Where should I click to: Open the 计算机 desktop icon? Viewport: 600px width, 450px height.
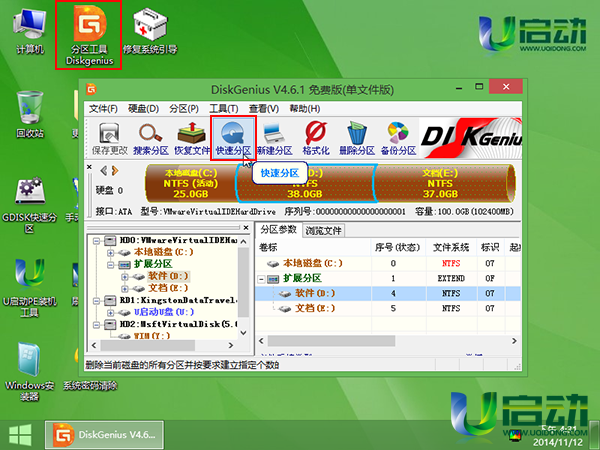(x=30, y=31)
